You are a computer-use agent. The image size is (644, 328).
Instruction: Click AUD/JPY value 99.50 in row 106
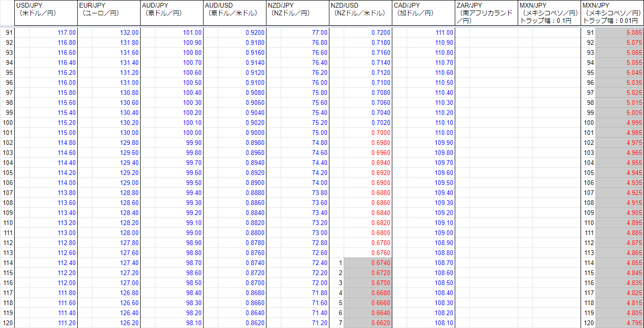178,183
